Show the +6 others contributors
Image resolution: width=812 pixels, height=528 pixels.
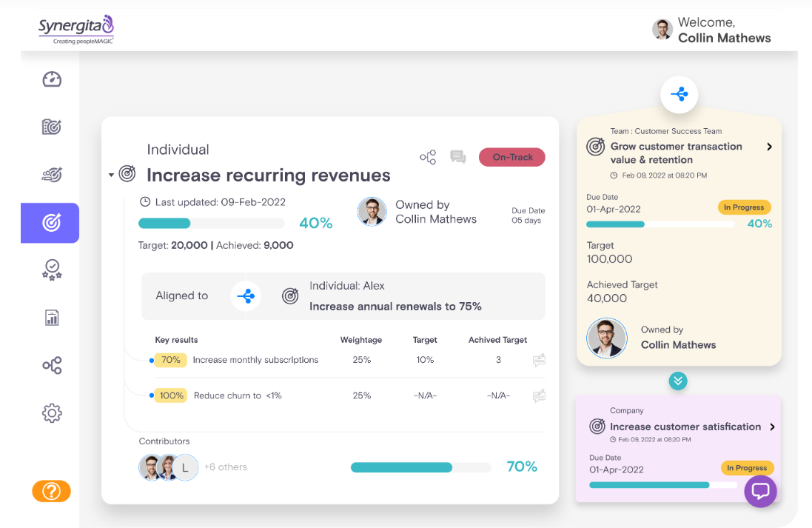pos(225,467)
